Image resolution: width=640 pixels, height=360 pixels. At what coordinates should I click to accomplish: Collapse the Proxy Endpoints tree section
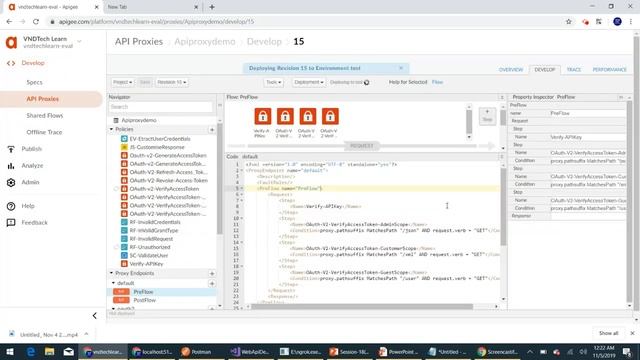pos(111,273)
